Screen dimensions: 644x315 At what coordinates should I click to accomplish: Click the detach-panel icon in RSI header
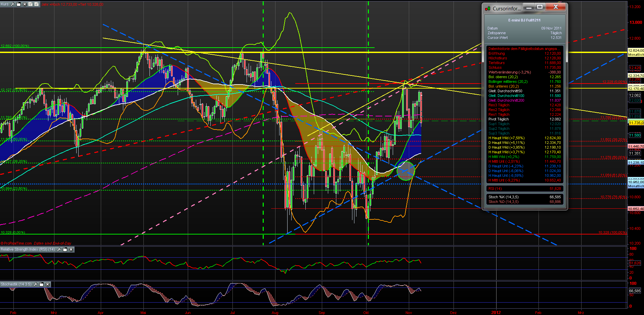coord(65,250)
